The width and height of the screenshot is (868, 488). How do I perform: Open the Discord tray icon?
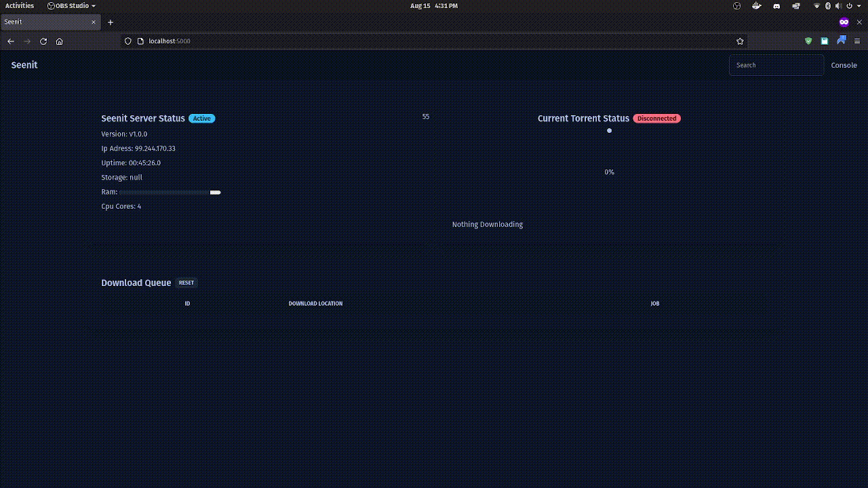pos(776,6)
